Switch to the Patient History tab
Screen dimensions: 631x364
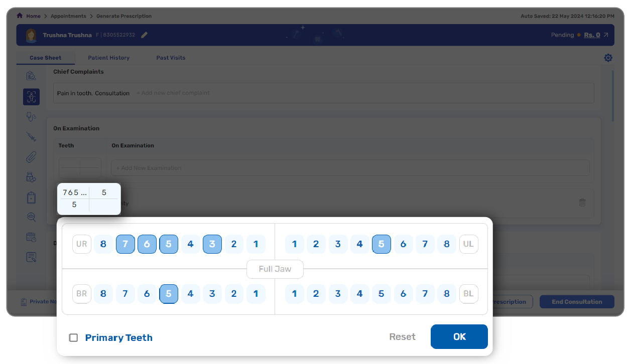(108, 58)
